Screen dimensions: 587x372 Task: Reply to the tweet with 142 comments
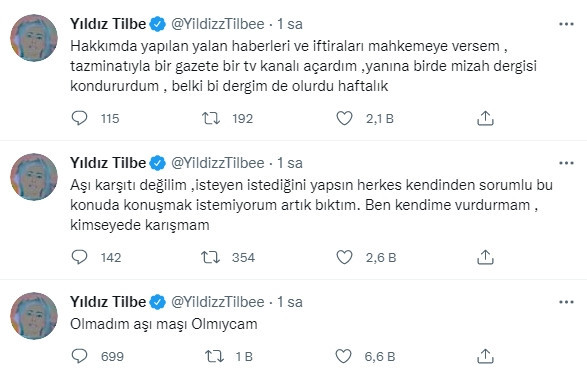[79, 257]
